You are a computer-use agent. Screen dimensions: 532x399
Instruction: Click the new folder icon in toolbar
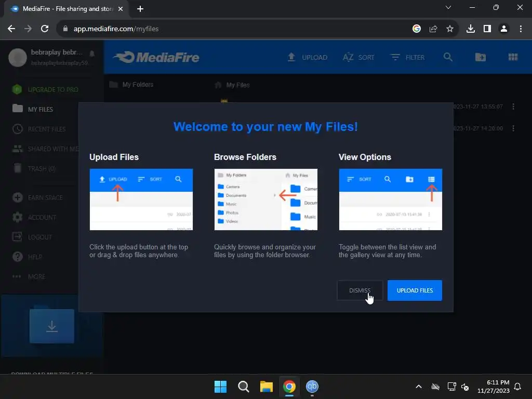pyautogui.click(x=481, y=57)
